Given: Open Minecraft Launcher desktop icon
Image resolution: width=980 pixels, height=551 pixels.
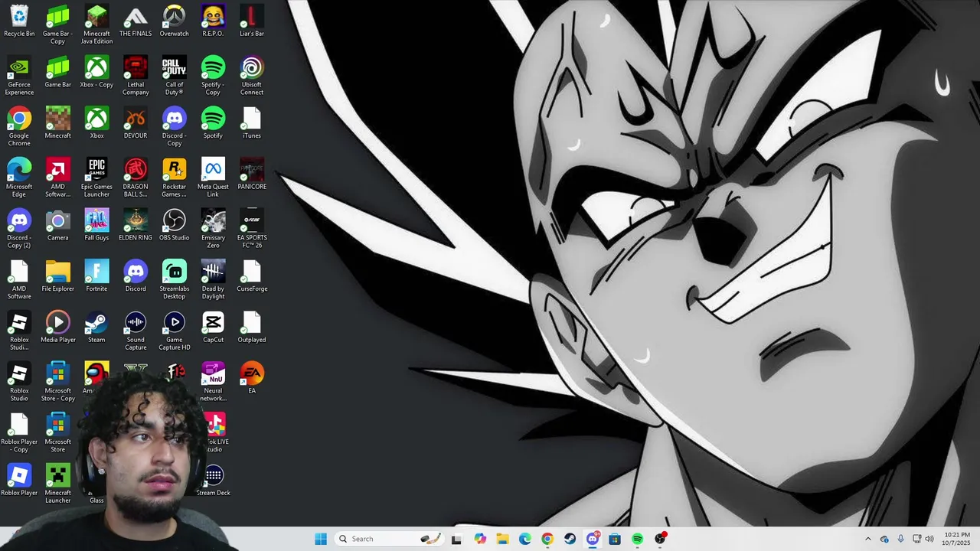Looking at the screenshot, I should [x=58, y=484].
